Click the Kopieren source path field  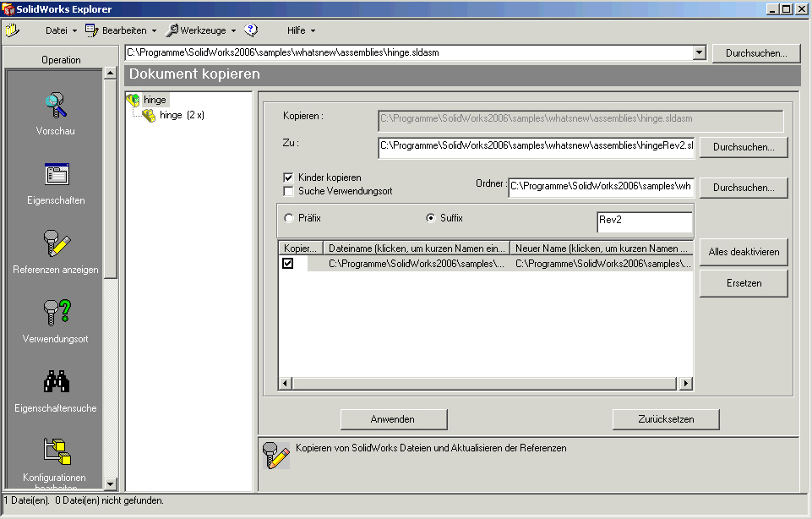pyautogui.click(x=580, y=120)
